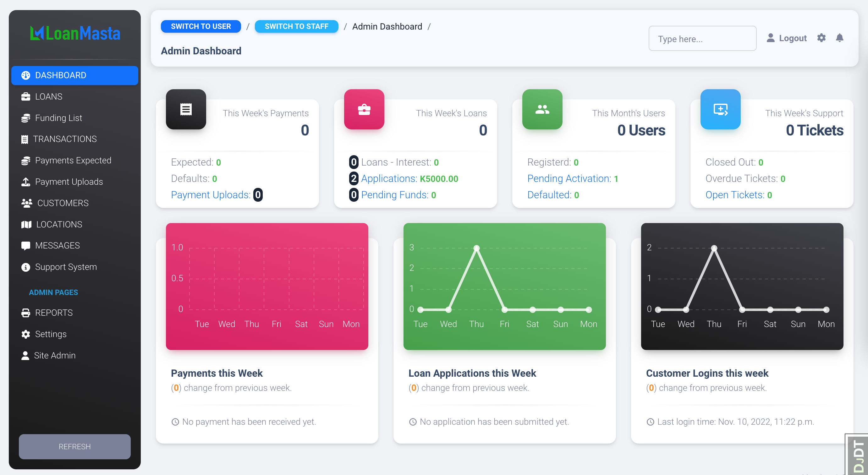
Task: Open REPORTS admin page
Action: pos(75,313)
